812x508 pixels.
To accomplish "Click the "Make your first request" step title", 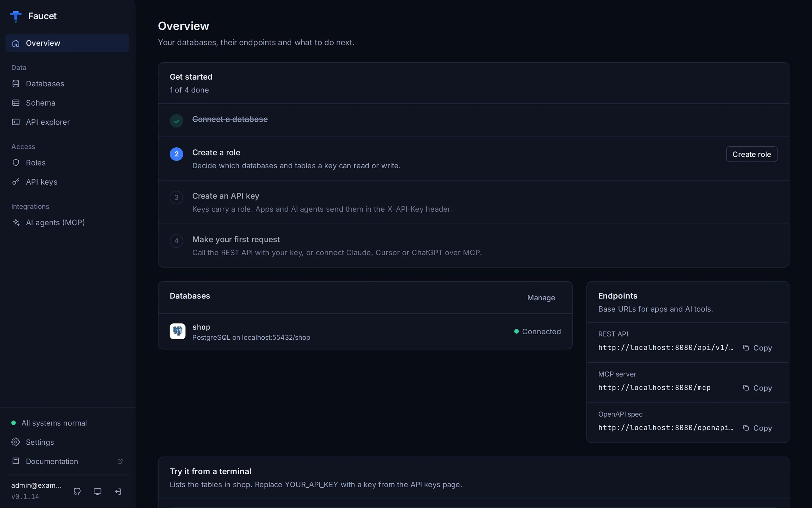I will pos(236,239).
